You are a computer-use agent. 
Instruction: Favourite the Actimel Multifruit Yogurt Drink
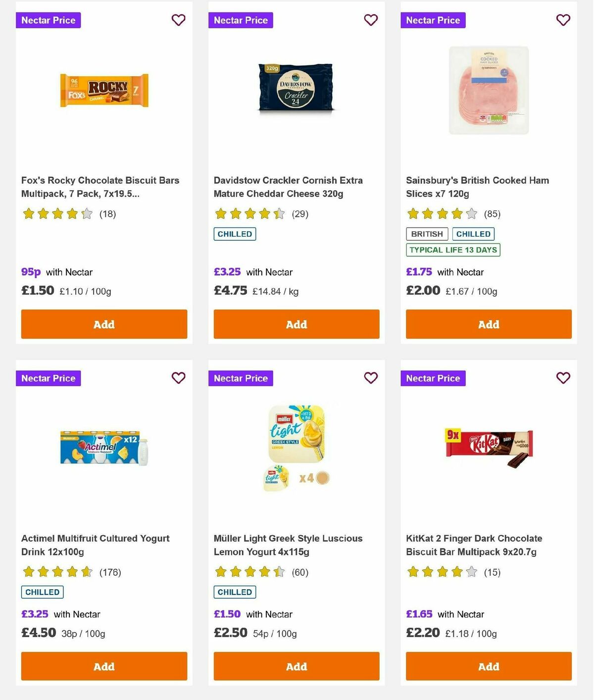click(x=178, y=378)
